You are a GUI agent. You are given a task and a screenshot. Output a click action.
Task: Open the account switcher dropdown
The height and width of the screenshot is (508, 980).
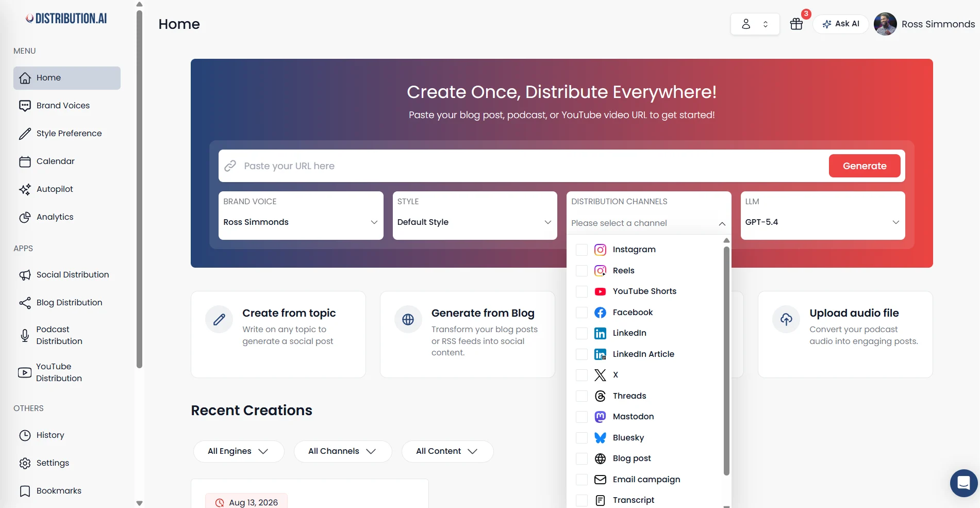(755, 24)
